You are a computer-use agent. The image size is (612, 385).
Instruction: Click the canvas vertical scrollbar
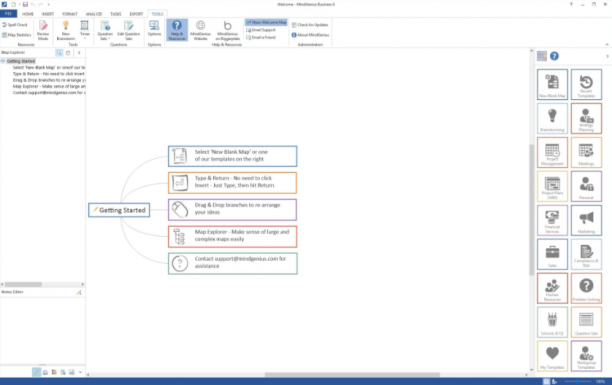coord(531,210)
